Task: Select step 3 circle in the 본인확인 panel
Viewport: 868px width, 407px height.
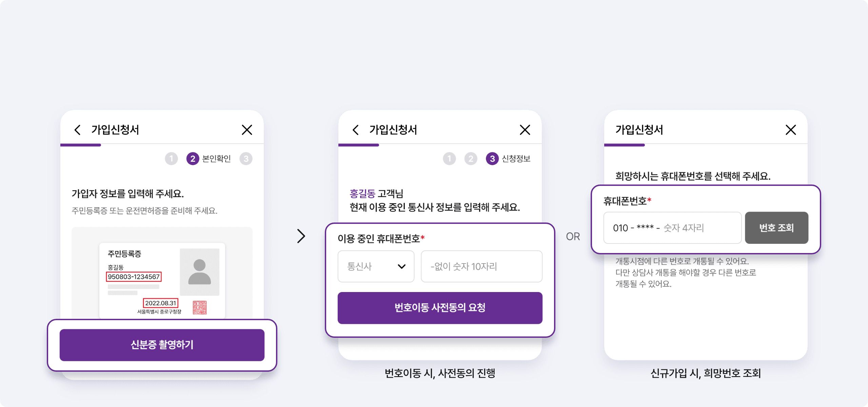Action: coord(246,159)
